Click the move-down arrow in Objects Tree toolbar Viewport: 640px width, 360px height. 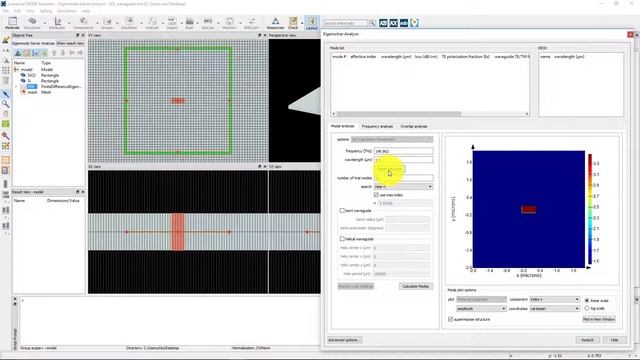click(63, 53)
